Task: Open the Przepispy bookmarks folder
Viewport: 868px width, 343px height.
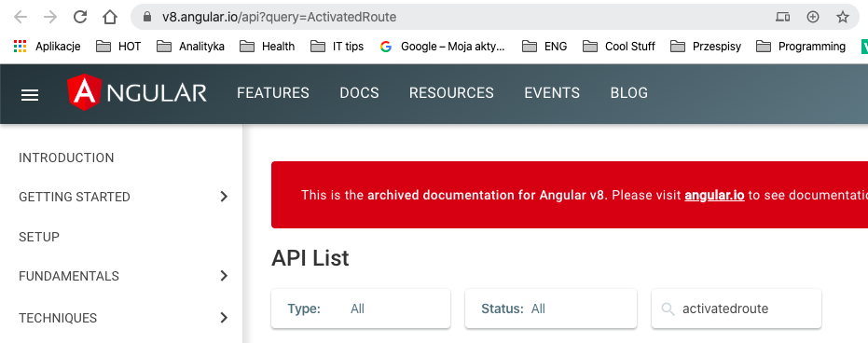Action: [x=706, y=47]
